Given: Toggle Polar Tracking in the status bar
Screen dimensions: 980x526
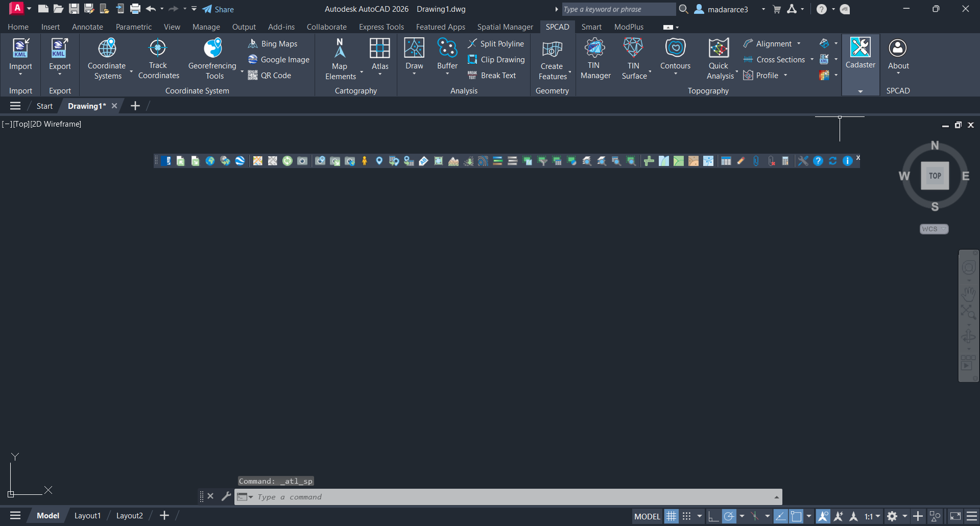Looking at the screenshot, I should point(729,516).
